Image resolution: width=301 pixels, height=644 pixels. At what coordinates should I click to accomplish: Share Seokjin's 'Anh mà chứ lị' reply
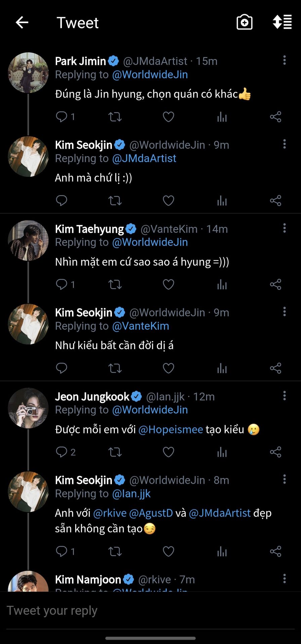275,201
